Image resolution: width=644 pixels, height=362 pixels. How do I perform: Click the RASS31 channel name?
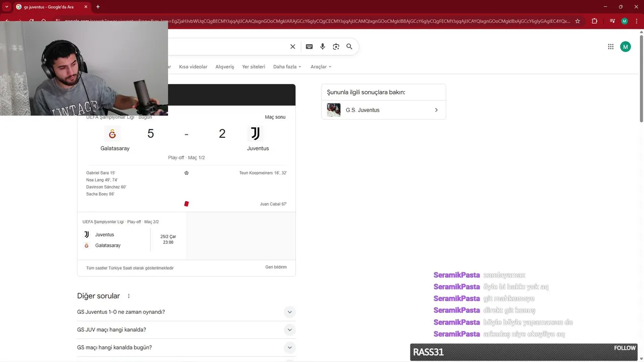point(428,352)
